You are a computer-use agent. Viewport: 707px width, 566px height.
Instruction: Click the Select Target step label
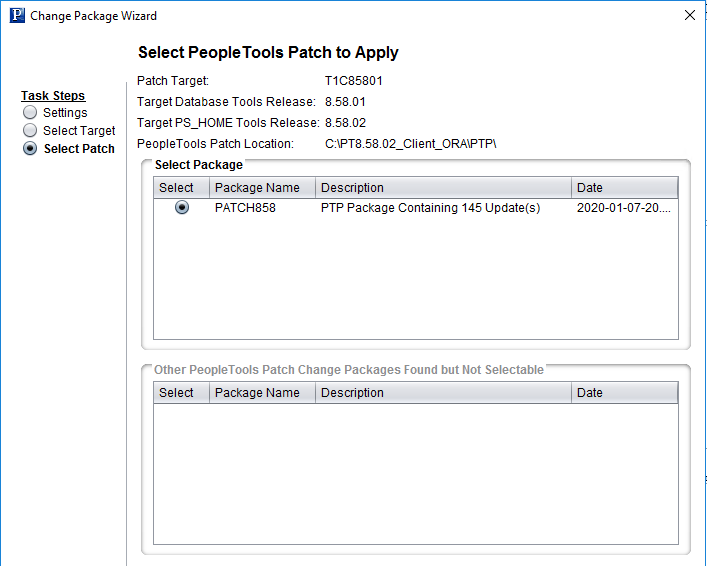click(x=79, y=131)
